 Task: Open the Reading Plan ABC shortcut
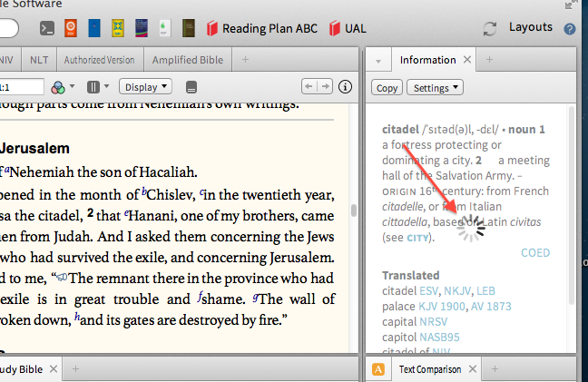261,28
